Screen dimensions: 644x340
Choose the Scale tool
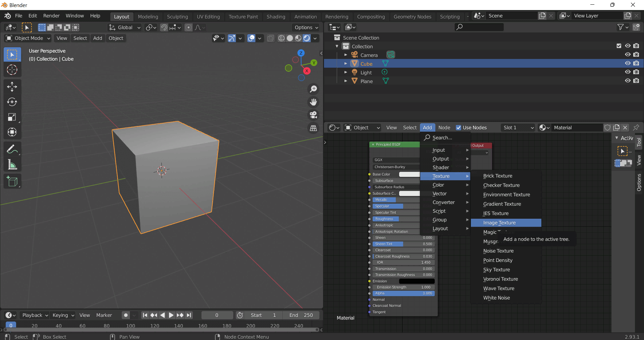[12, 117]
